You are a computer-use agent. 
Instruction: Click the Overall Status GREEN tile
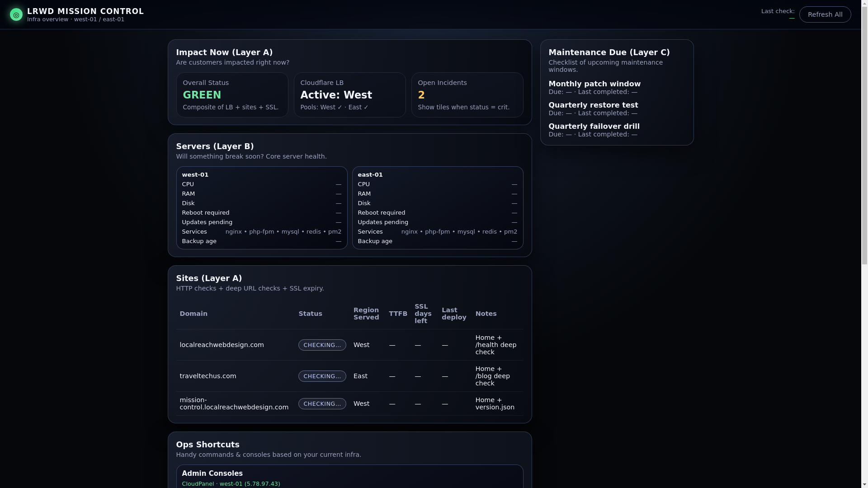click(232, 95)
